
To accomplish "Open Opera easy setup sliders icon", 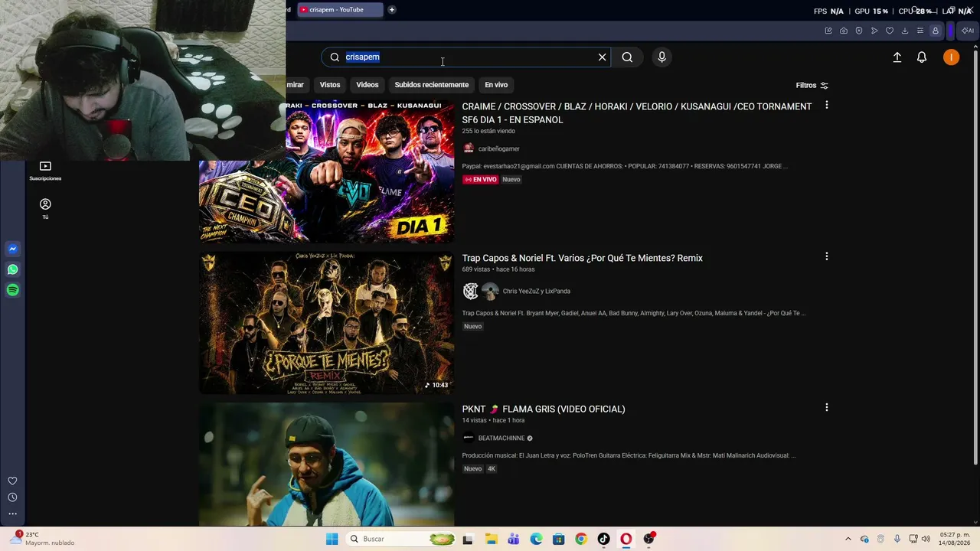I will (x=920, y=31).
